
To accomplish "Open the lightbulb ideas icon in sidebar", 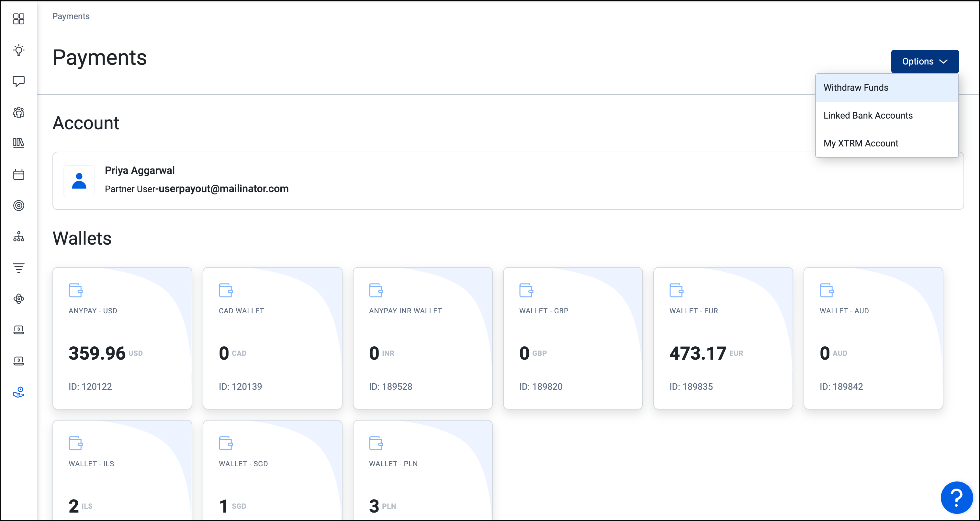I will click(19, 50).
